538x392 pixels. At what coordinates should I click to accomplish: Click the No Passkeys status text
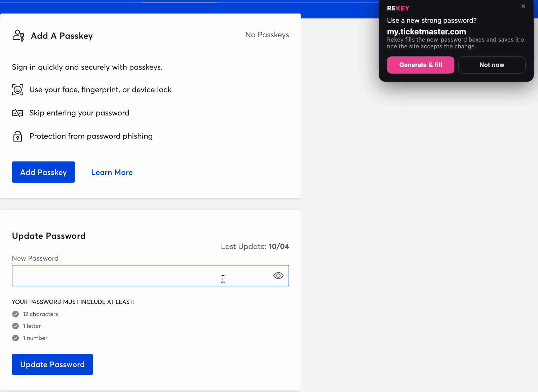(x=267, y=35)
